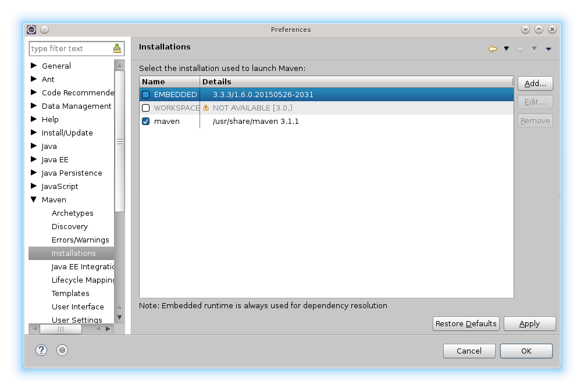The width and height of the screenshot is (584, 392).
Task: Expand the Install/Update tree node
Action: pos(34,133)
